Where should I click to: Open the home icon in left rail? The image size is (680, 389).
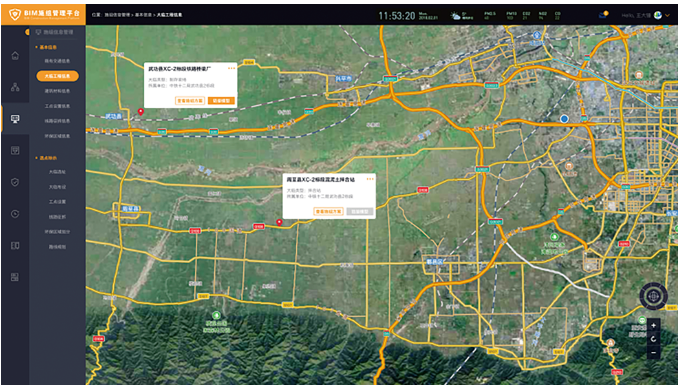point(15,56)
